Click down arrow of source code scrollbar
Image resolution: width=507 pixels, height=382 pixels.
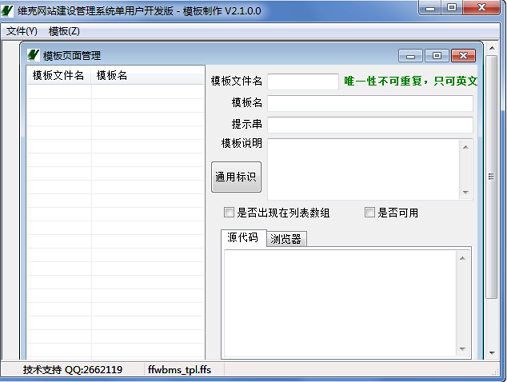462,349
